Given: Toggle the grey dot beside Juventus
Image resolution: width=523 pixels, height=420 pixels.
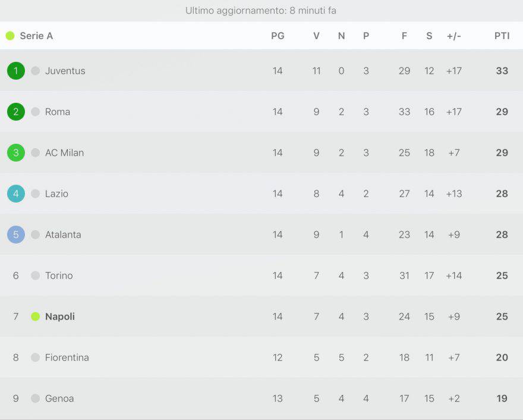Looking at the screenshot, I should [x=35, y=71].
